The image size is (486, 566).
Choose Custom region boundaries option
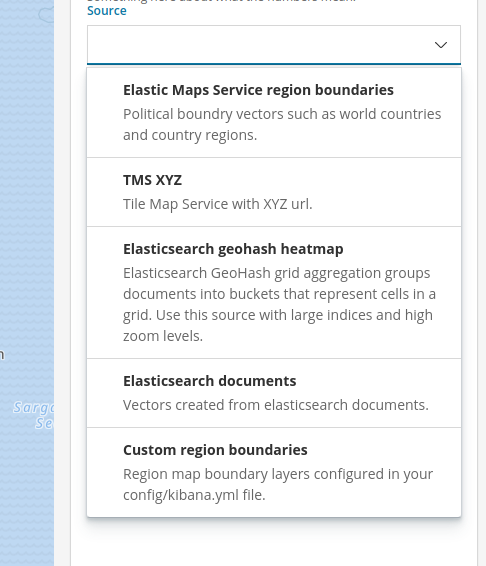[x=274, y=472]
